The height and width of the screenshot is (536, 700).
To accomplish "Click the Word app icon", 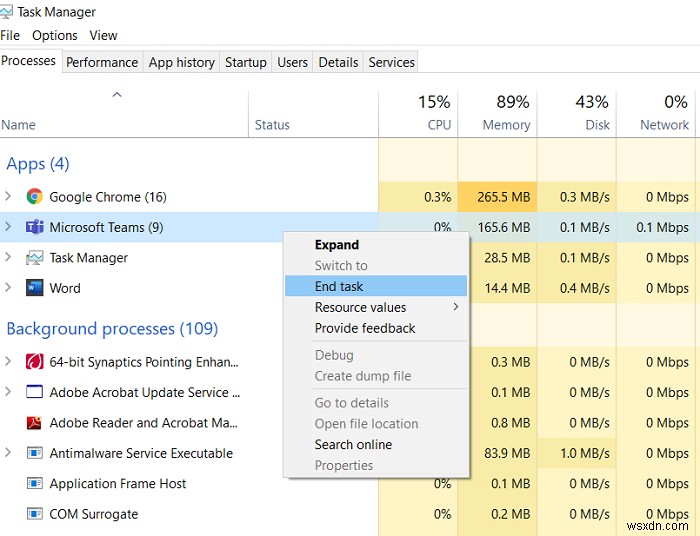I will tap(35, 288).
